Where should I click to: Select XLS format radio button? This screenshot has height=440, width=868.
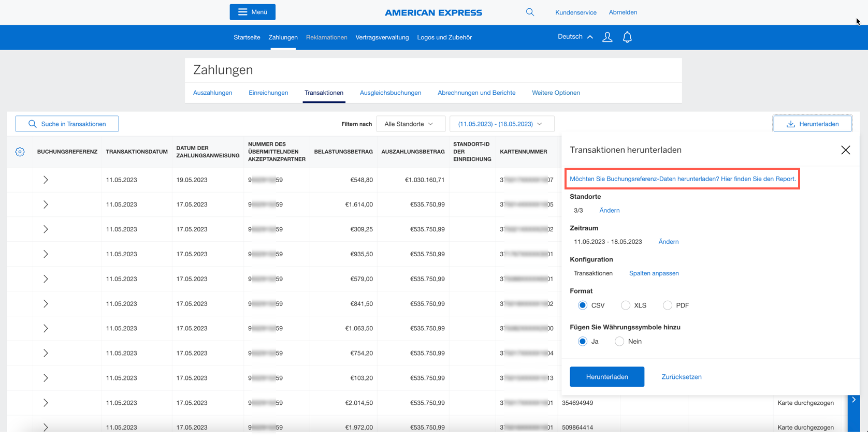pyautogui.click(x=626, y=305)
